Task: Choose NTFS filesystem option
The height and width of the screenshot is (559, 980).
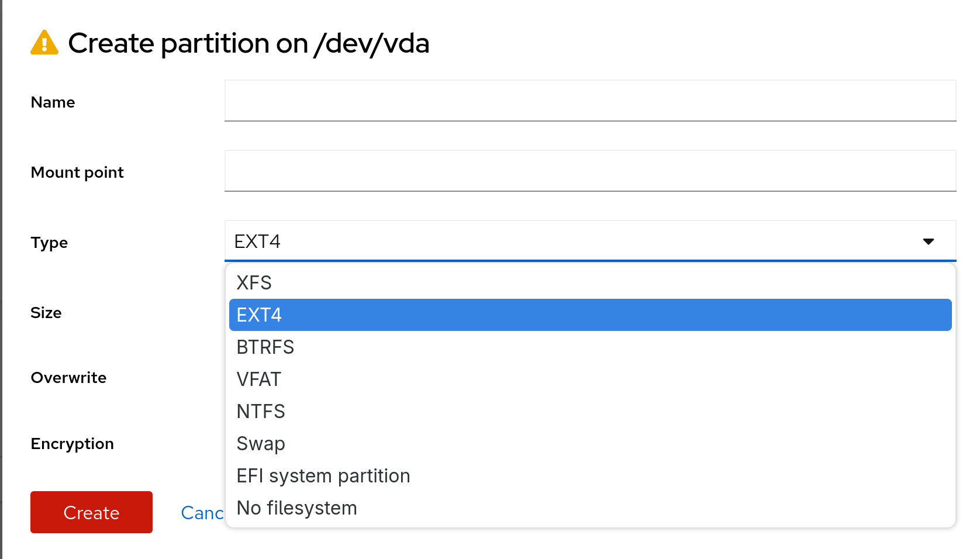Action: [x=261, y=412]
